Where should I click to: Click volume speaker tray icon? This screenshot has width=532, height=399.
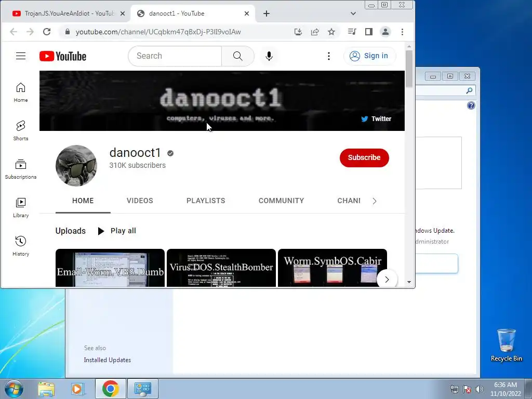click(480, 389)
